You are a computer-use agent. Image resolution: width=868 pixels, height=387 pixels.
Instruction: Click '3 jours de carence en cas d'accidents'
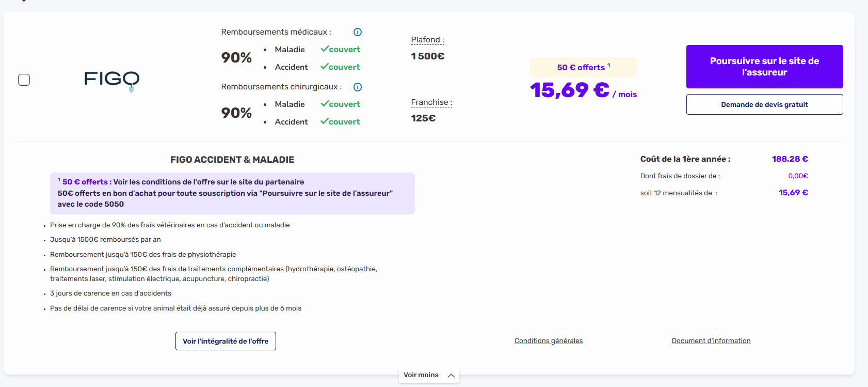pos(110,293)
